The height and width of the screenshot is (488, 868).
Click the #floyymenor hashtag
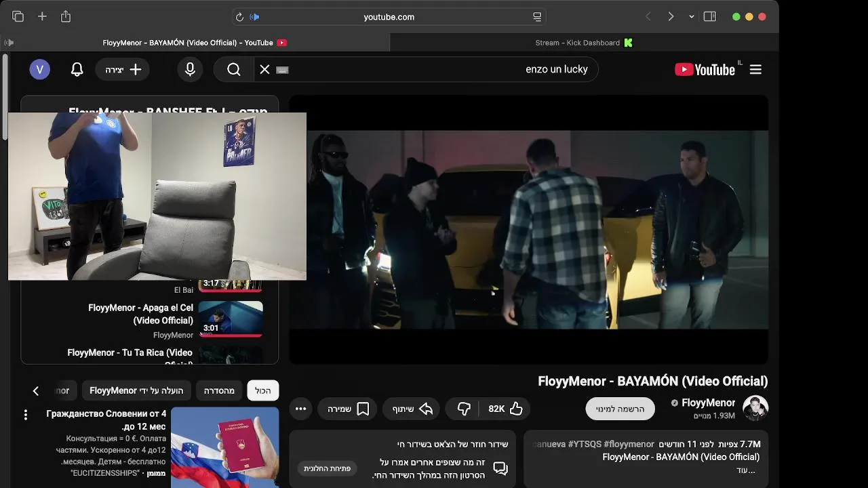point(629,444)
